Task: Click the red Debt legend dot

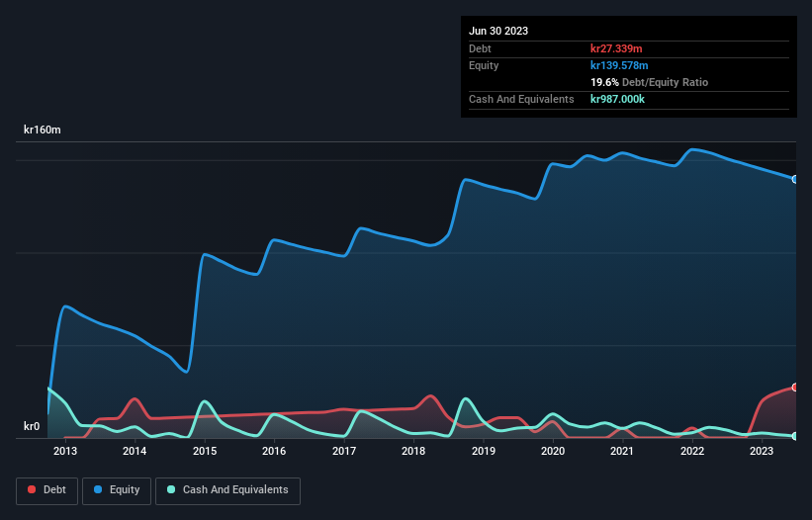Action: pos(32,489)
